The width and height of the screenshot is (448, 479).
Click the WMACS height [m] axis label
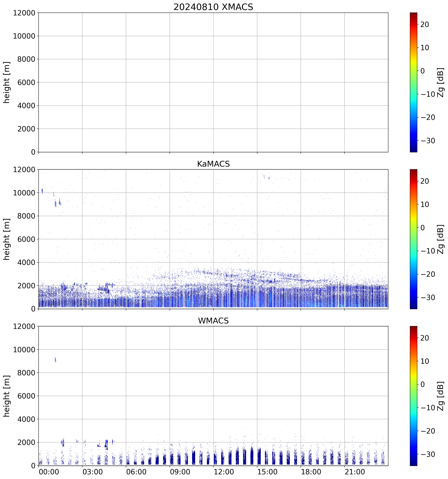pyautogui.click(x=7, y=396)
